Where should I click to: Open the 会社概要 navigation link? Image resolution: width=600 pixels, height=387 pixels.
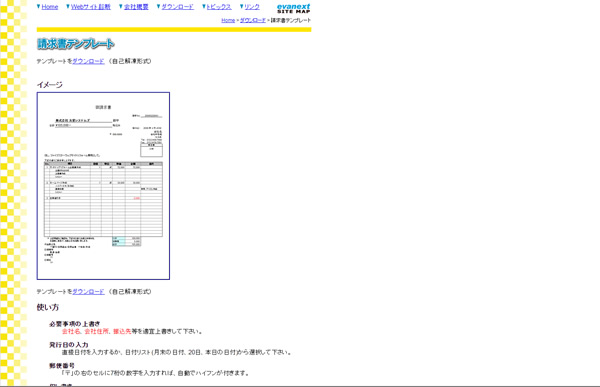[x=136, y=7]
